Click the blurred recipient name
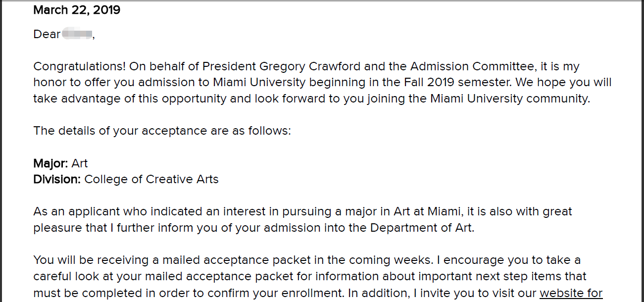 click(x=77, y=34)
